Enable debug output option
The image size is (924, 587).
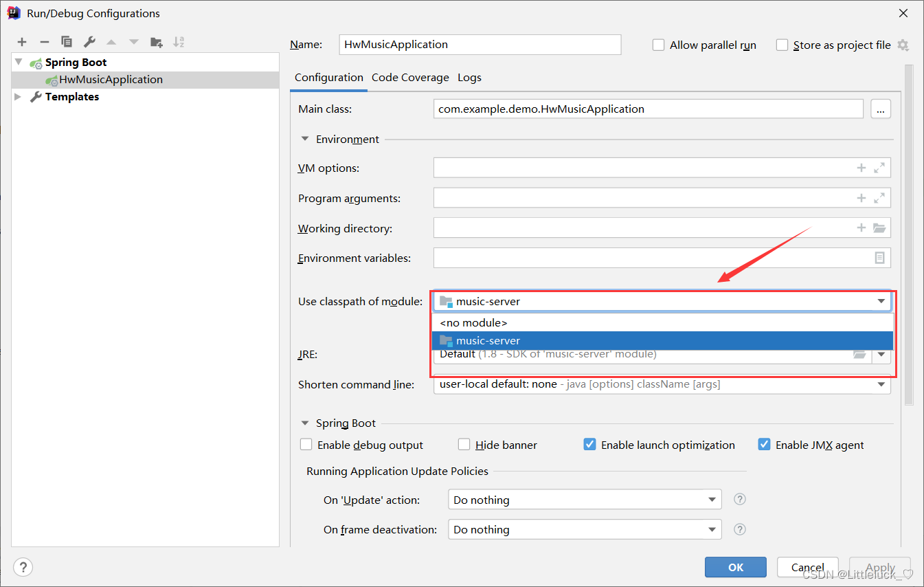pos(306,444)
